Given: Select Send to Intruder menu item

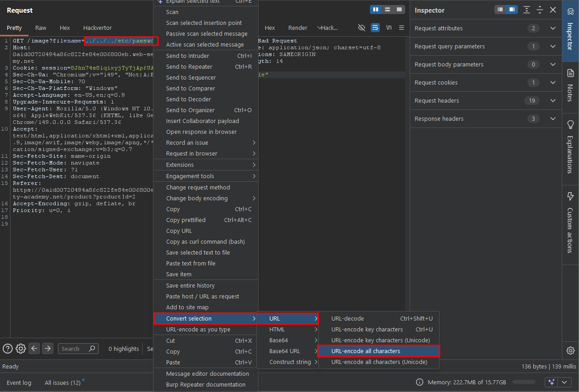Looking at the screenshot, I should point(206,56).
